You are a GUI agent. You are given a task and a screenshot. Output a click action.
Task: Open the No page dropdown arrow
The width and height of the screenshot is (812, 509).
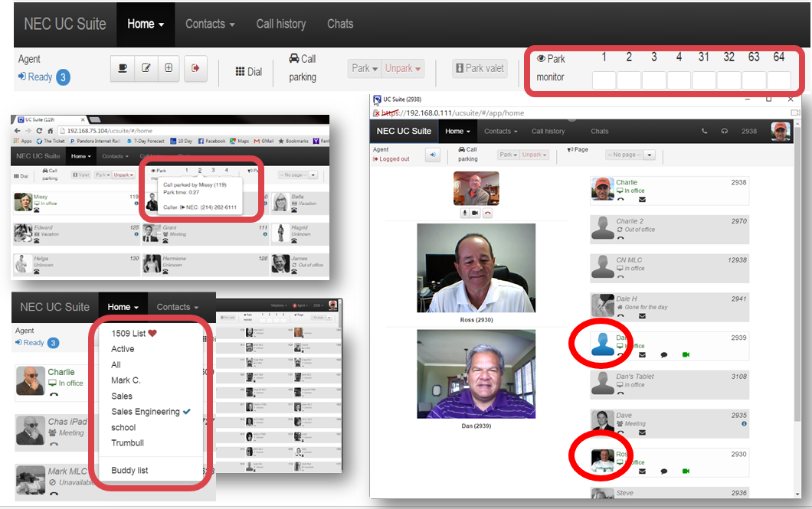click(x=650, y=155)
